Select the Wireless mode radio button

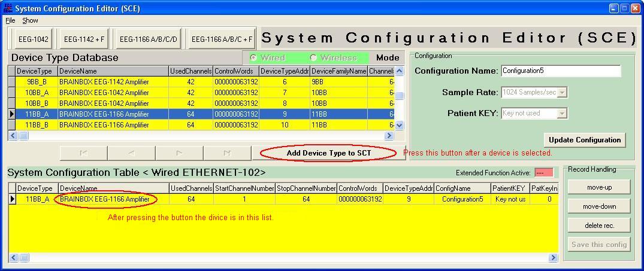point(313,58)
